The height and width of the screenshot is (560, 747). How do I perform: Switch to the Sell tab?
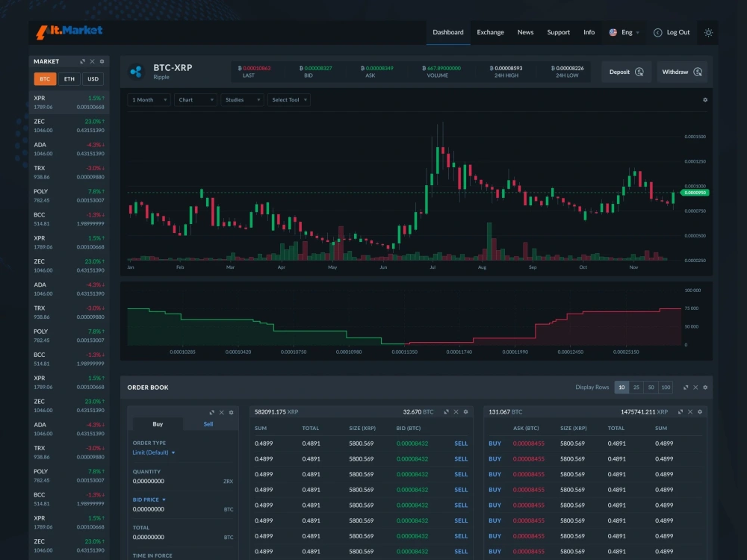point(208,424)
